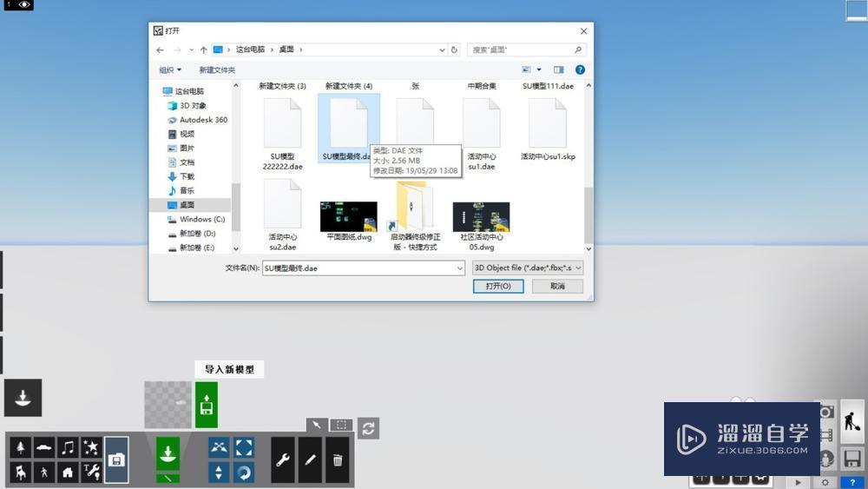Image resolution: width=868 pixels, height=489 pixels.
Task: Expand the address bar path dropdown
Action: (442, 50)
